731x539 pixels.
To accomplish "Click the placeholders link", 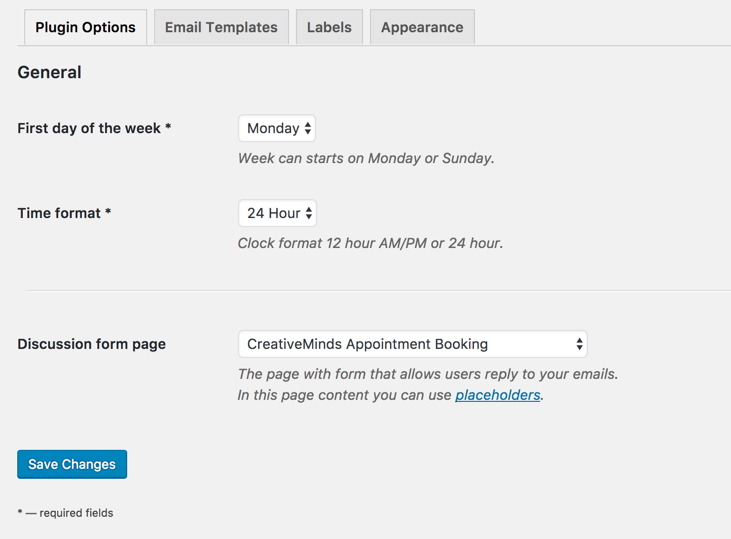I will coord(498,395).
